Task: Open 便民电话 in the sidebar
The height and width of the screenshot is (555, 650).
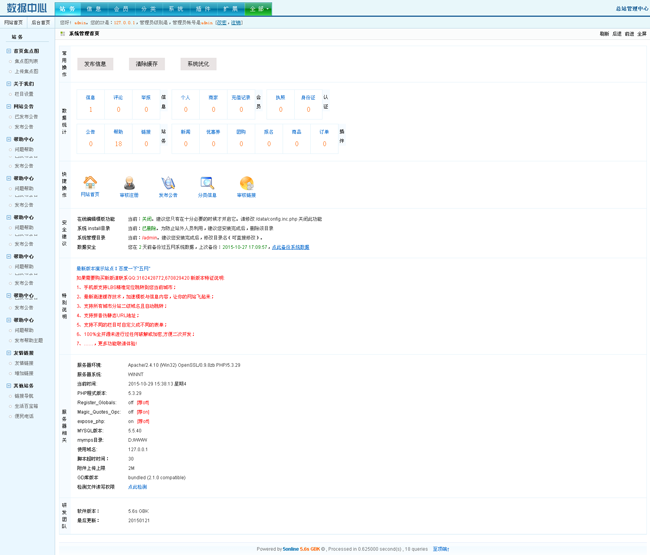Action: [24, 416]
